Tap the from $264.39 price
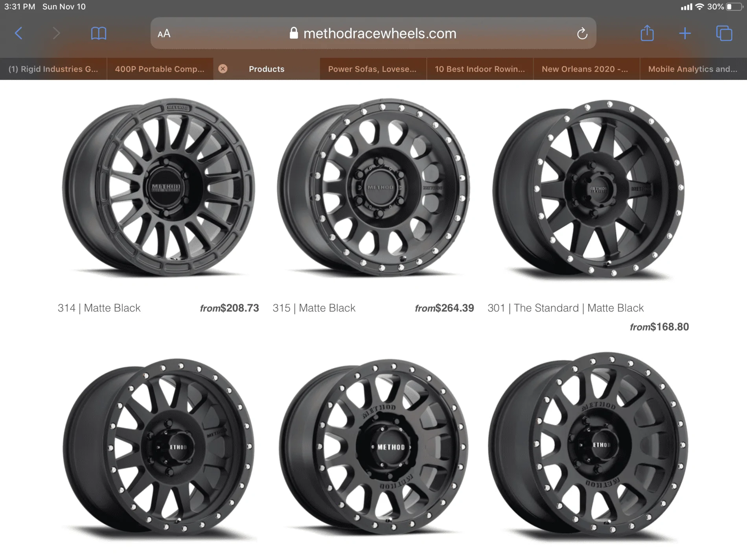This screenshot has height=560, width=747. tap(445, 308)
